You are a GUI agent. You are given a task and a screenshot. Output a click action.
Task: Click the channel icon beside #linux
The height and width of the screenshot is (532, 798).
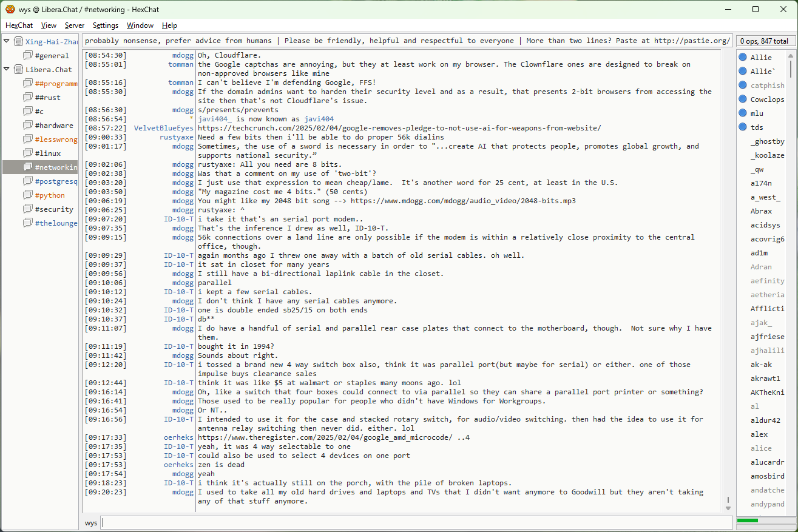(28, 153)
